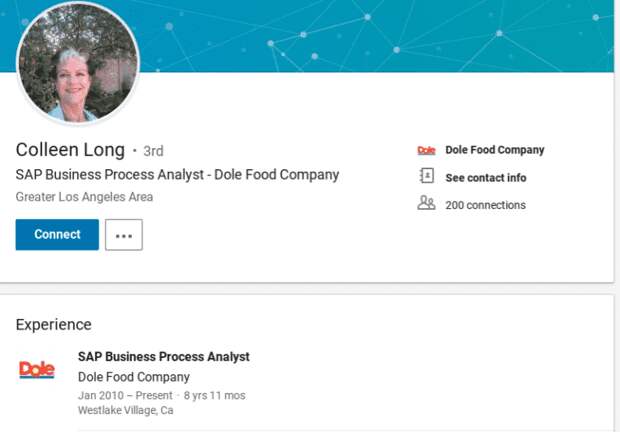
Task: Click the blue network banner image
Action: (x=400, y=35)
